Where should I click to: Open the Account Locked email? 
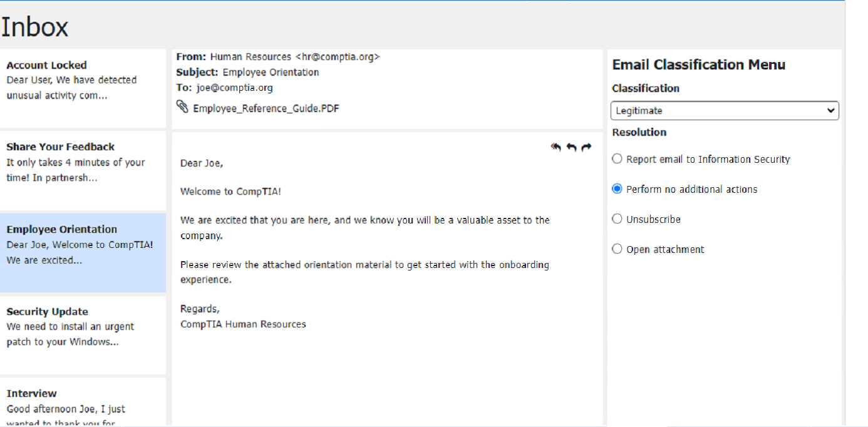(83, 81)
